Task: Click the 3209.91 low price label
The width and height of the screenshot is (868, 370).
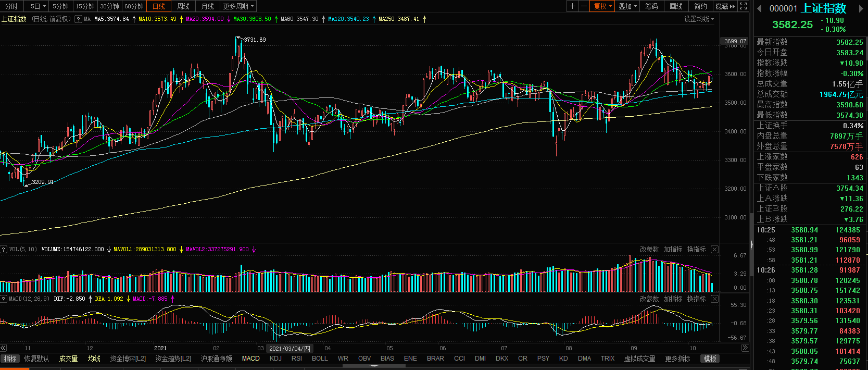Action: point(43,182)
